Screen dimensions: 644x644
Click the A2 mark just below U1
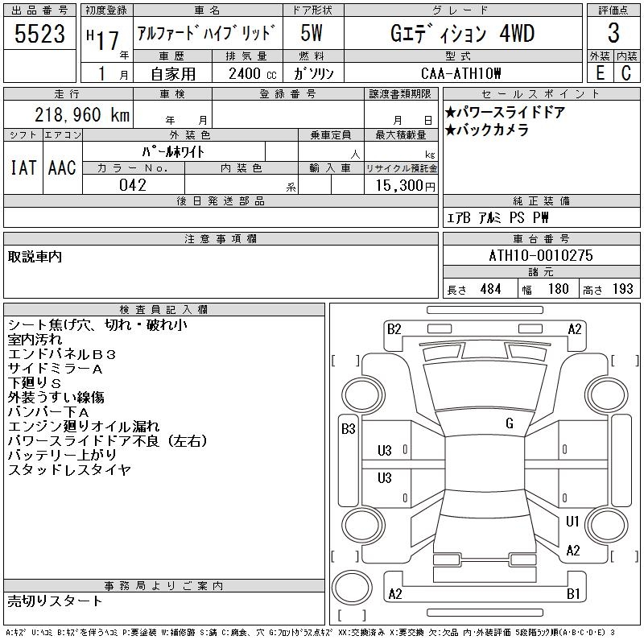click(573, 551)
